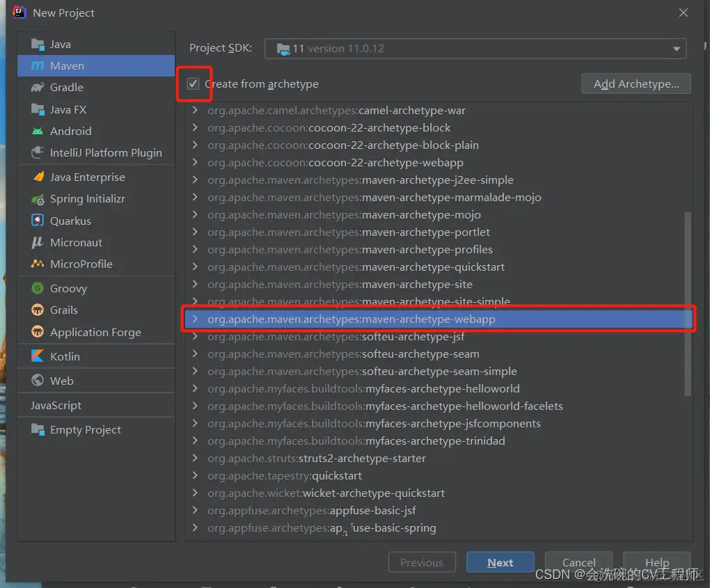Click the archetype list vertical scrollbar
The width and height of the screenshot is (710, 588).
click(687, 303)
